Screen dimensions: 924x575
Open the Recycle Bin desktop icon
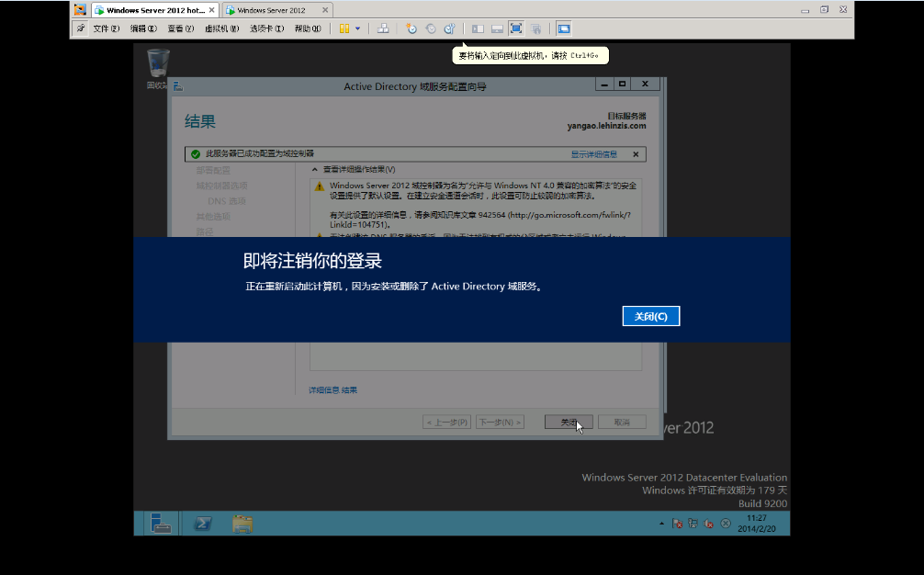click(x=158, y=68)
